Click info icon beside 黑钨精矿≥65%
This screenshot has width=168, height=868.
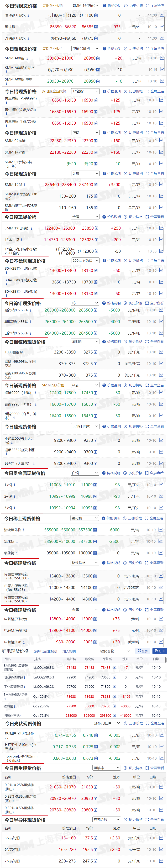click(x=30, y=310)
